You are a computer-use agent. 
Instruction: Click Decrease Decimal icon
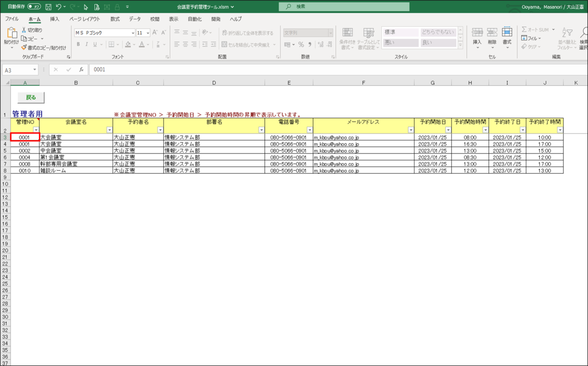[328, 44]
